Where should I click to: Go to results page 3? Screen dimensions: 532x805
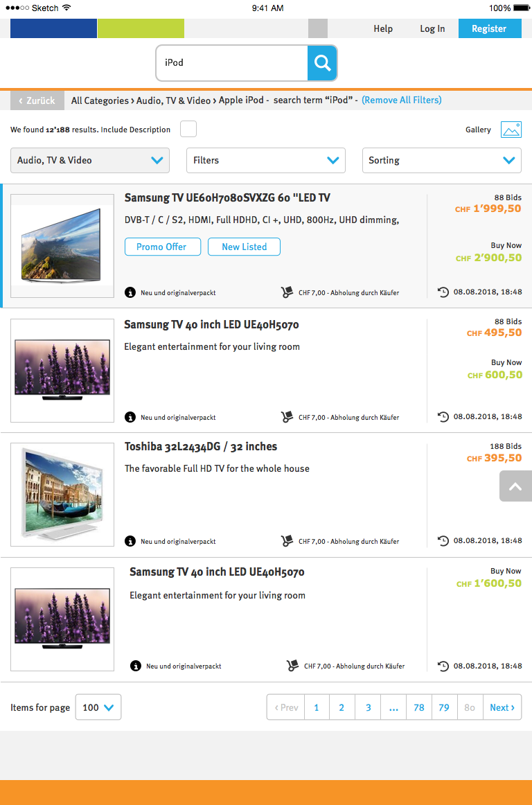pyautogui.click(x=369, y=707)
